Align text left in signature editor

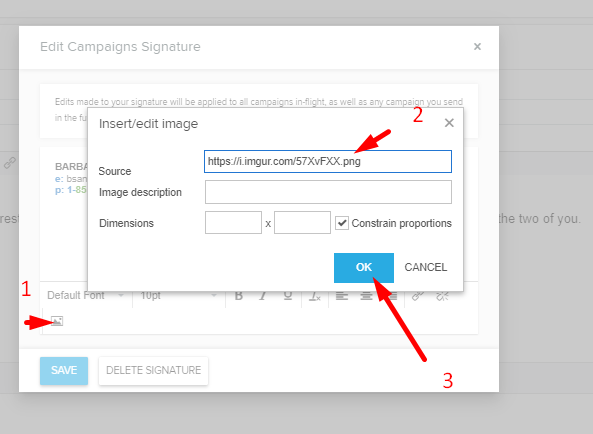click(x=342, y=296)
